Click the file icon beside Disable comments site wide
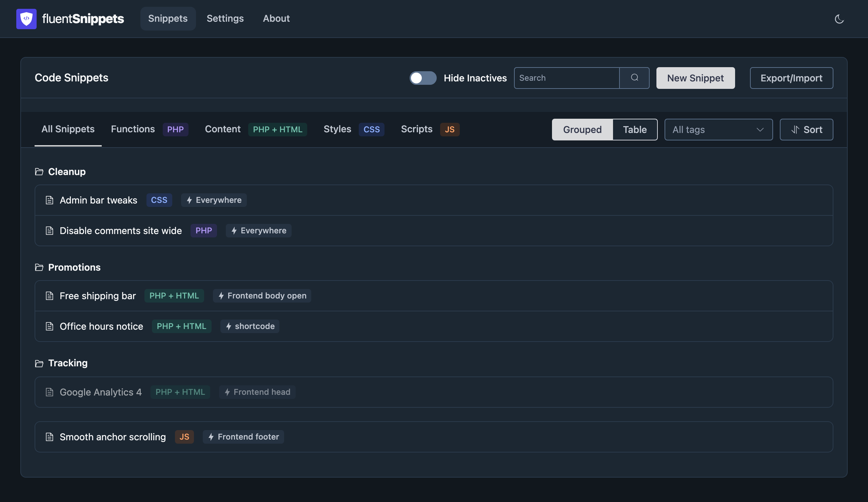The height and width of the screenshot is (502, 868). [49, 231]
